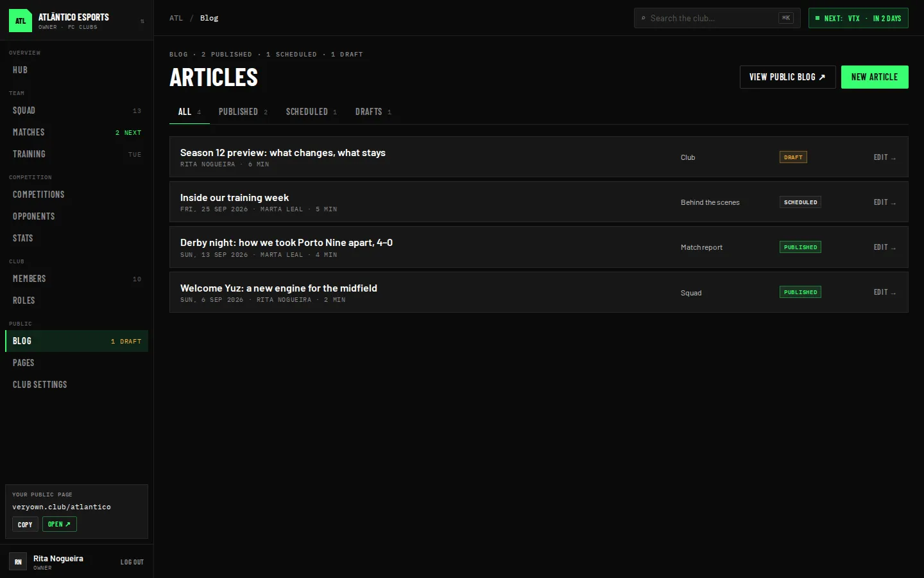
Task: Edit the Welcome Yuz article
Action: click(884, 292)
